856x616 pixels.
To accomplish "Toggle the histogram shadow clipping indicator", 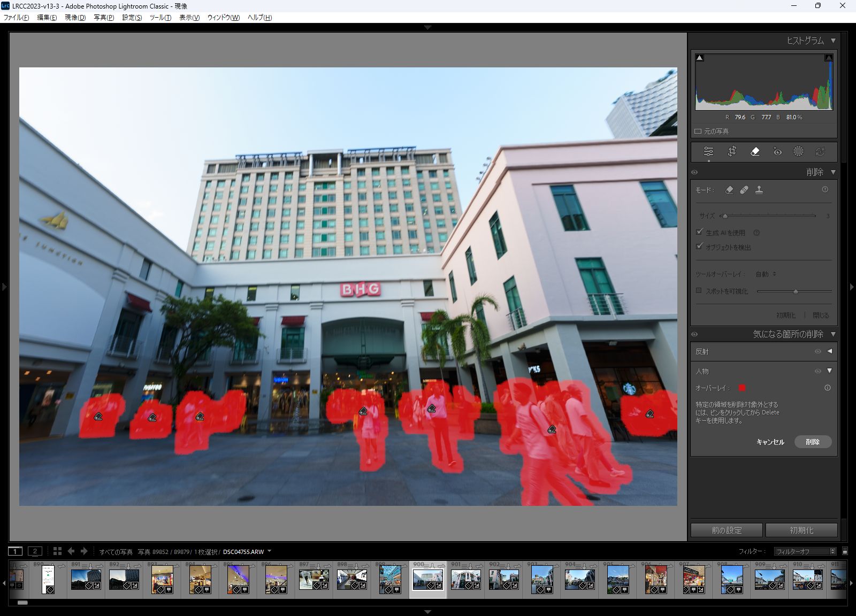I will [x=700, y=58].
